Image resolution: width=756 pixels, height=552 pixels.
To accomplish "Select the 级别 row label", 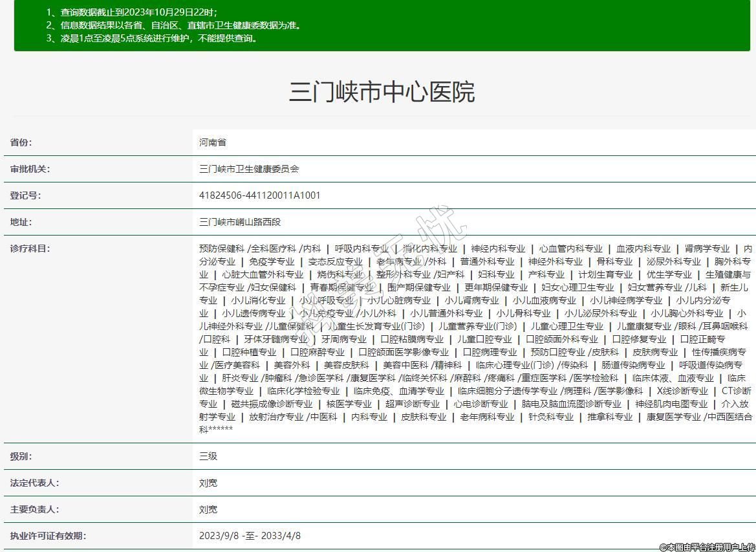I will point(21,456).
